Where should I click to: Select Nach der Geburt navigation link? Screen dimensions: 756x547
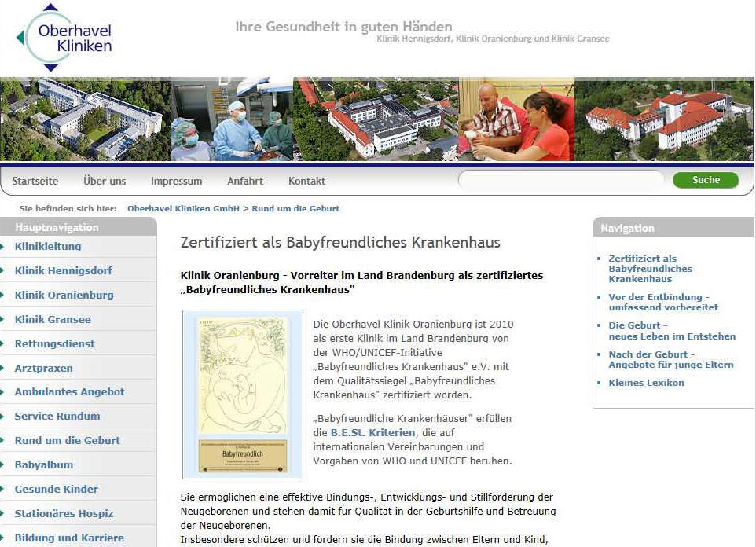tap(670, 359)
